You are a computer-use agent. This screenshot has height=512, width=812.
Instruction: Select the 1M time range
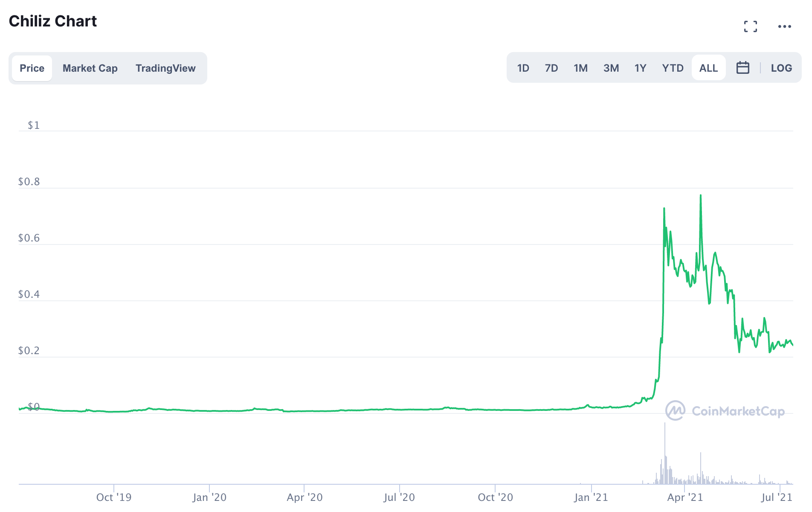tap(580, 68)
